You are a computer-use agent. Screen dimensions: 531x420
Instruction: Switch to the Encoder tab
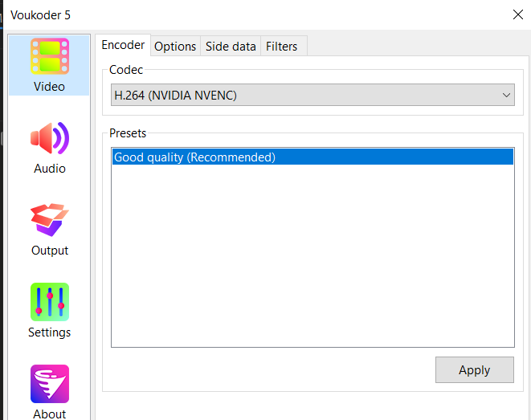pyautogui.click(x=123, y=46)
